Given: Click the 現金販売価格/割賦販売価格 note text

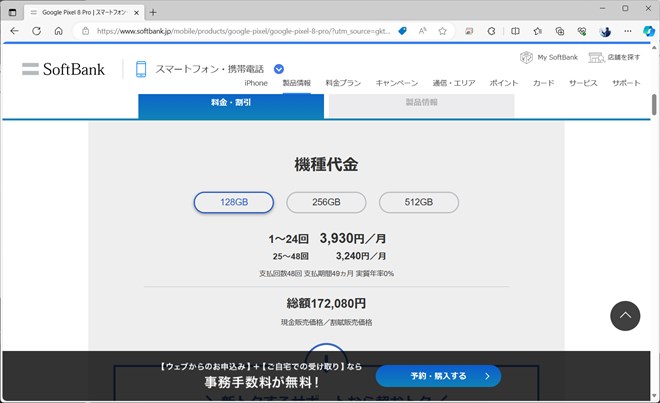Looking at the screenshot, I should coord(326,322).
